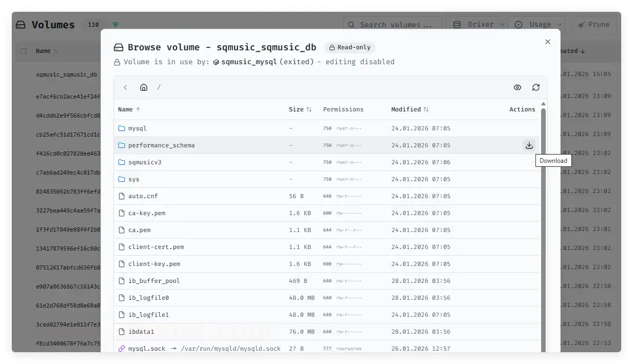This screenshot has width=633, height=364.
Task: Click the Prune button
Action: tap(593, 25)
